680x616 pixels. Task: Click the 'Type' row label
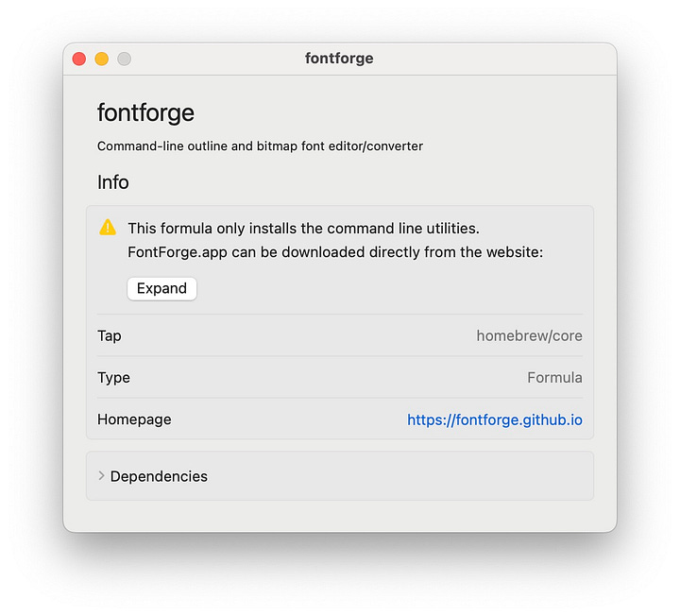113,378
